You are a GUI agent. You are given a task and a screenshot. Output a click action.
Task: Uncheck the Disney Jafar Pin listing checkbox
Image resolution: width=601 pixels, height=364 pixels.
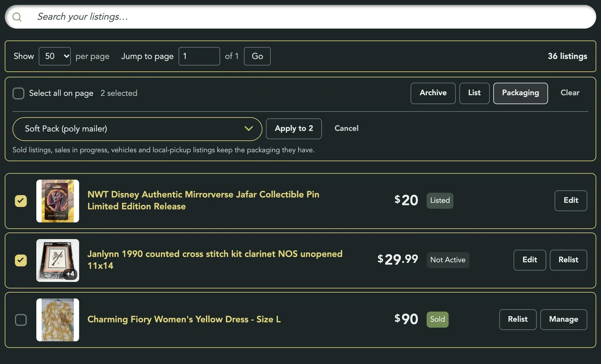[21, 201]
